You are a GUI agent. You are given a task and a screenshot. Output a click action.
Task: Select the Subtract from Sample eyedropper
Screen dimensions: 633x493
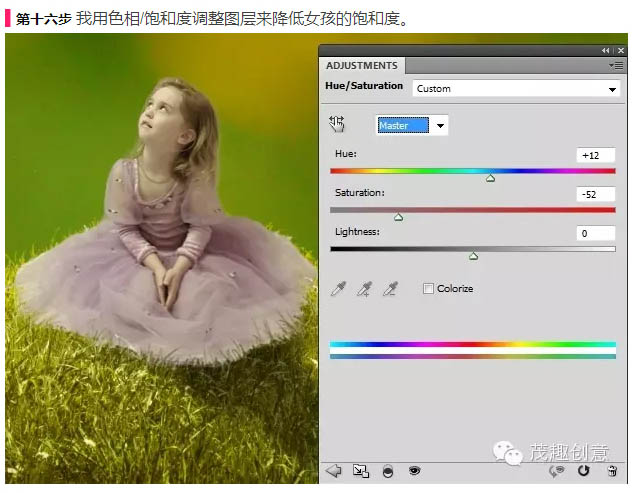(391, 289)
